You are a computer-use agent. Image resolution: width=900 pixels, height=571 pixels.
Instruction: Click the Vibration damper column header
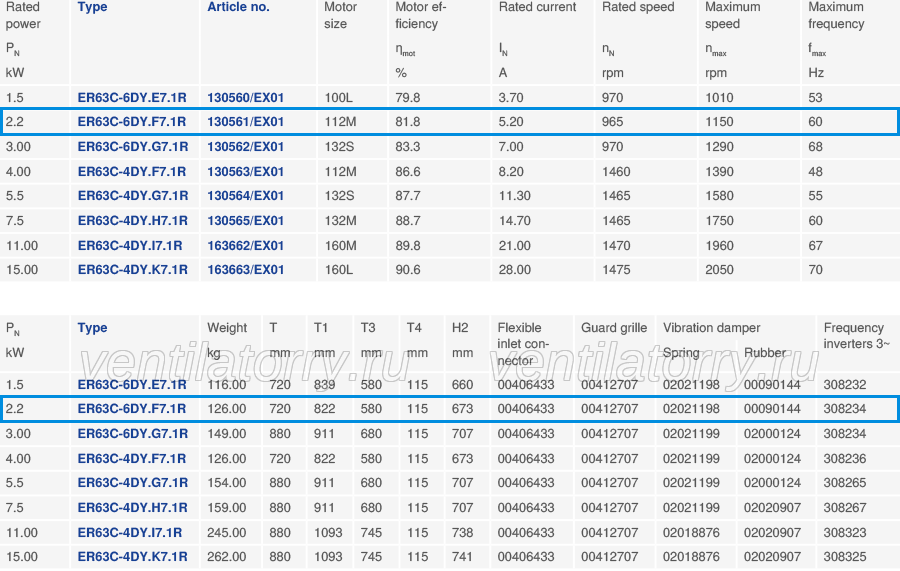[x=712, y=328]
